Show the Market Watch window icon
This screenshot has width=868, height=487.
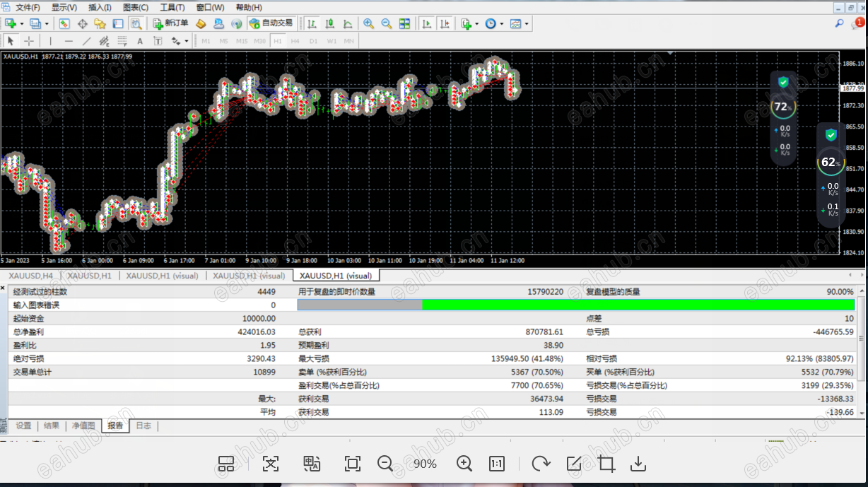(64, 23)
